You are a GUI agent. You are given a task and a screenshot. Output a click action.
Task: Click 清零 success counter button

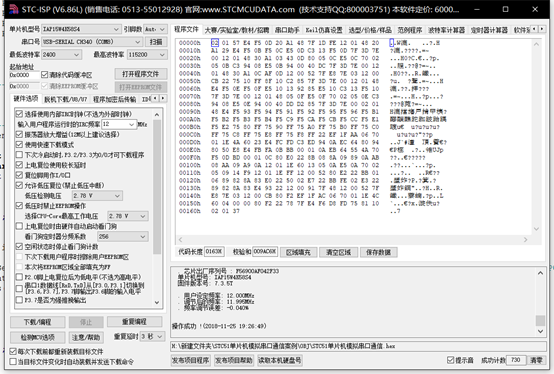(536, 360)
